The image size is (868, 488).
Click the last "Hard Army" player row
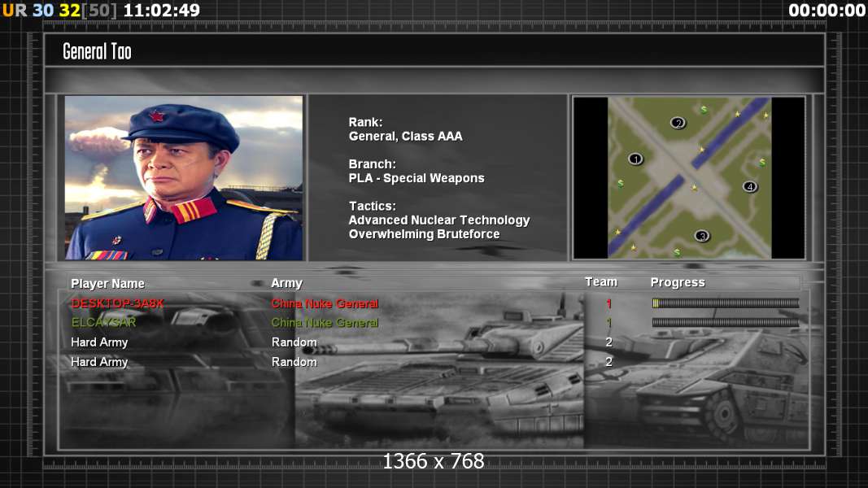tap(99, 362)
